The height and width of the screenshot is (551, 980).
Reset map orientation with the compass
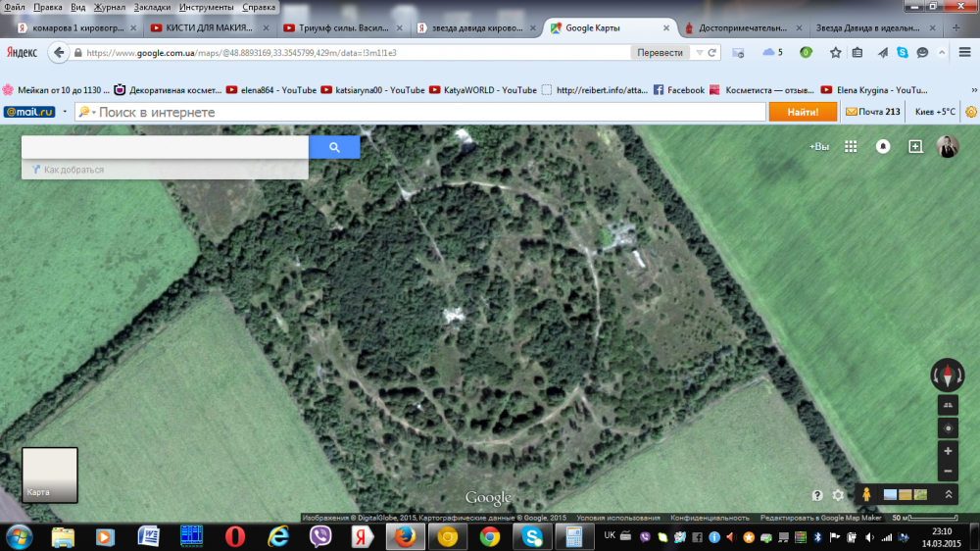[x=948, y=376]
